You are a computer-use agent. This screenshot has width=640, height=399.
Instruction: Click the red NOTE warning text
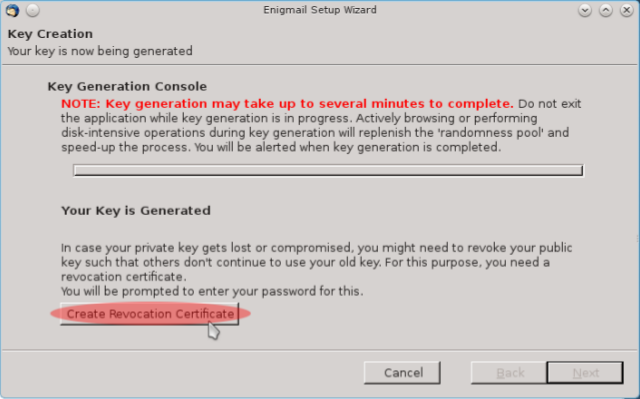point(287,104)
